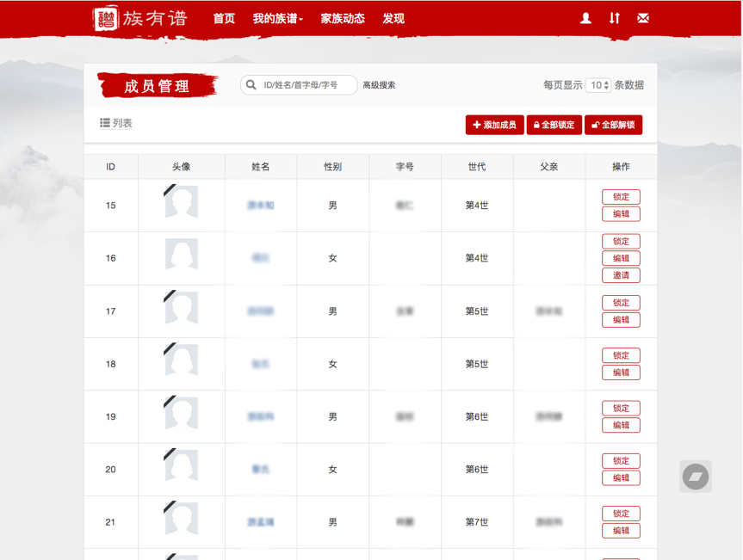This screenshot has height=560, width=743.
Task: Select the avatar for member ID 15
Action: 181,202
